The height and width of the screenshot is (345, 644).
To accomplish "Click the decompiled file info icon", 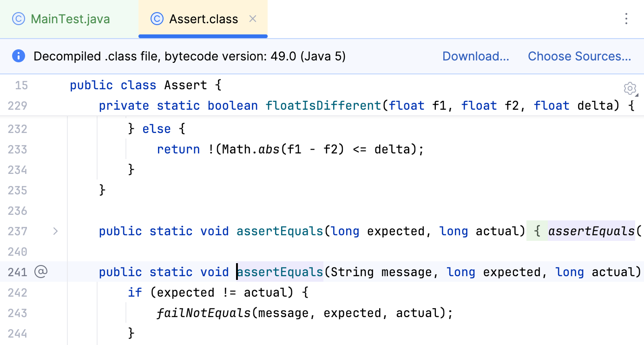I will [x=18, y=56].
